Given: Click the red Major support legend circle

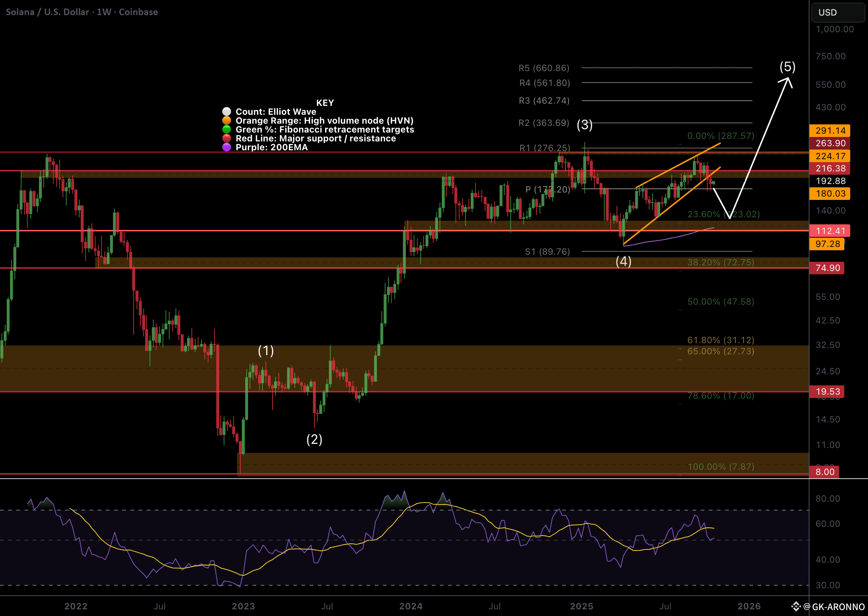Looking at the screenshot, I should click(x=227, y=138).
